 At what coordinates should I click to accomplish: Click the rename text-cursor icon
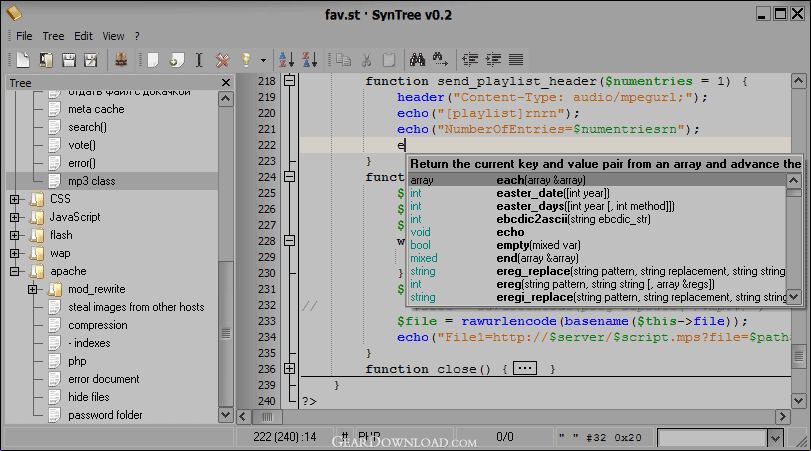point(199,60)
